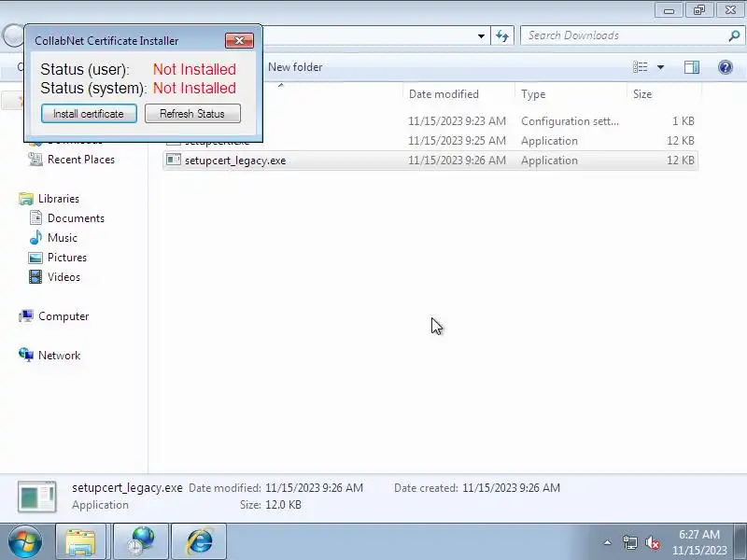Click the address bar refresh icon
This screenshot has height=560, width=747.
point(502,35)
